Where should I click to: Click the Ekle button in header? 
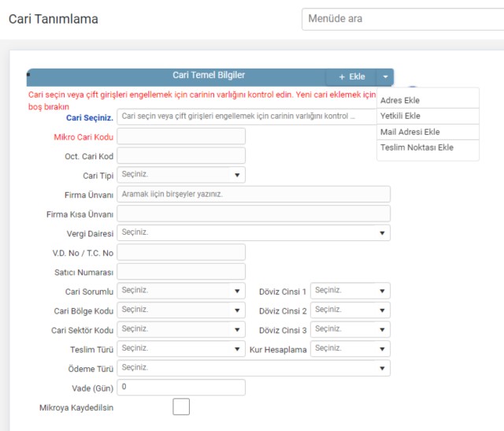pos(352,77)
